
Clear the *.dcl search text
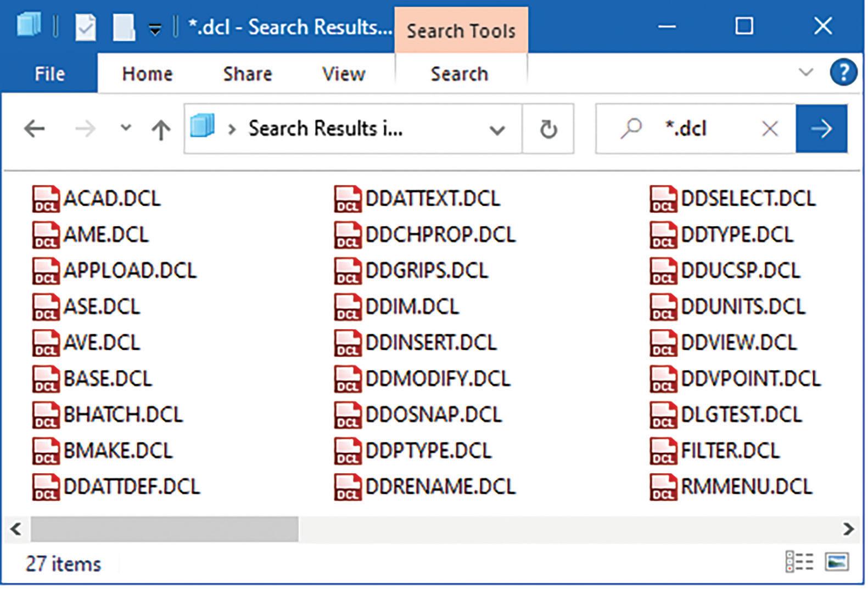[x=770, y=129]
